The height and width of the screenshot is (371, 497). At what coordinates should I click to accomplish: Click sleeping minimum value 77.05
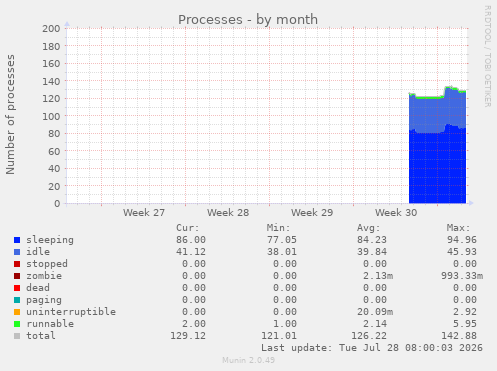tap(282, 240)
